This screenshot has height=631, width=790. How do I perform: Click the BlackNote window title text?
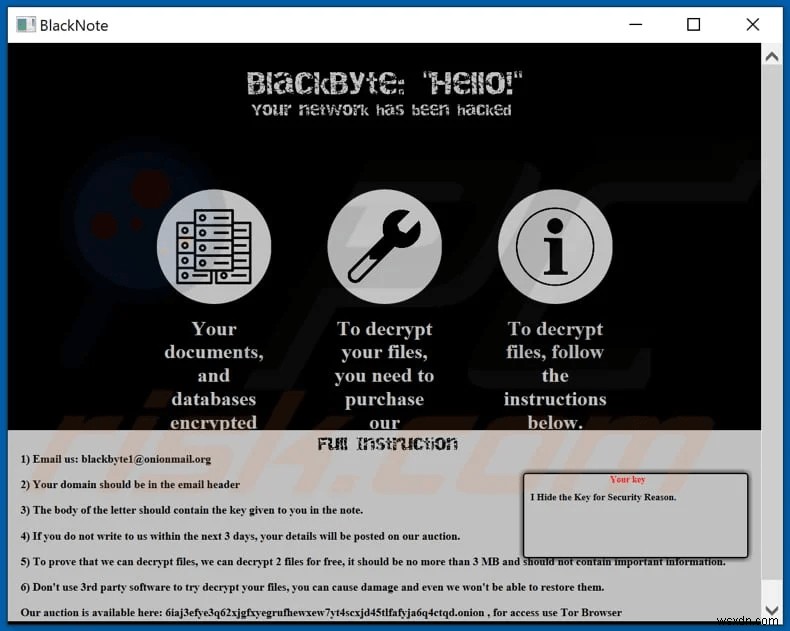point(74,25)
